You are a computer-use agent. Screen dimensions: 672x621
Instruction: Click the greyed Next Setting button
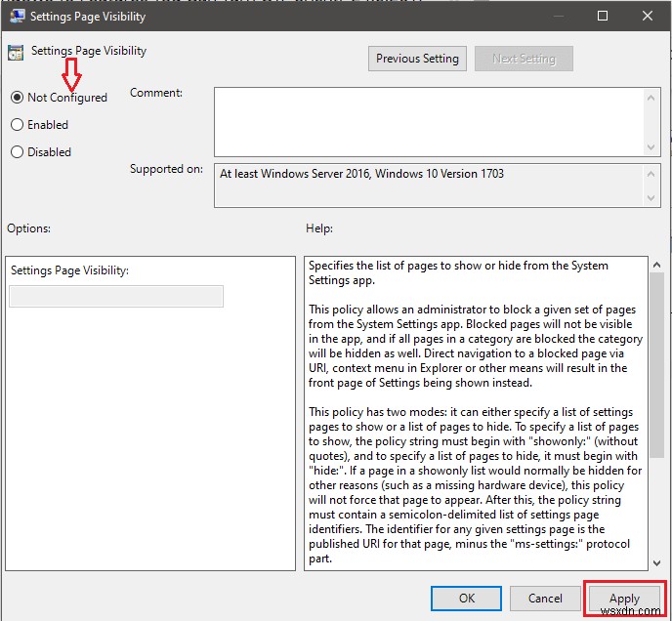(524, 59)
